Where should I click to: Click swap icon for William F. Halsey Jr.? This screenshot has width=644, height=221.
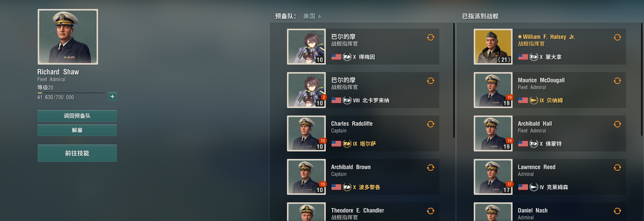coord(617,37)
